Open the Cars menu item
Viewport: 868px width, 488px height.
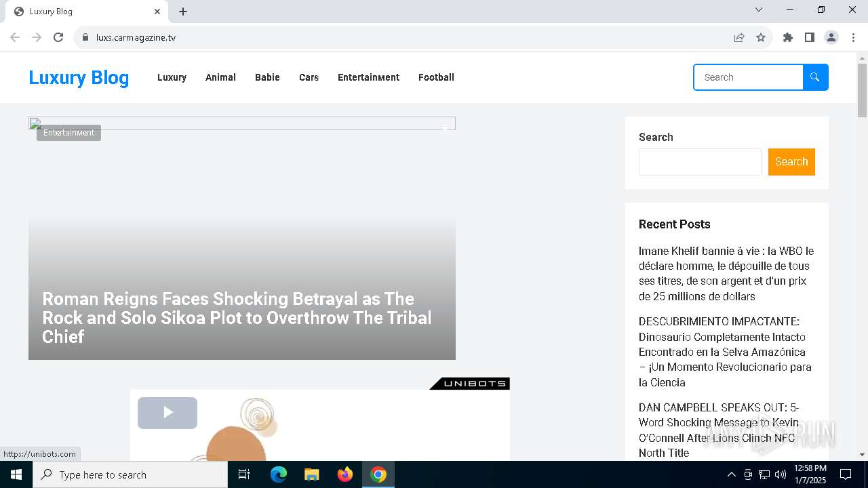coord(309,77)
